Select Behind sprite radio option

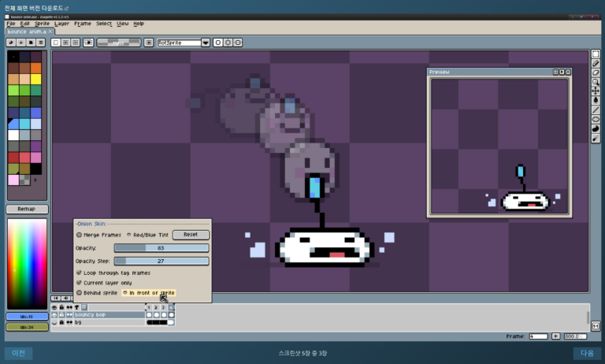(97, 293)
